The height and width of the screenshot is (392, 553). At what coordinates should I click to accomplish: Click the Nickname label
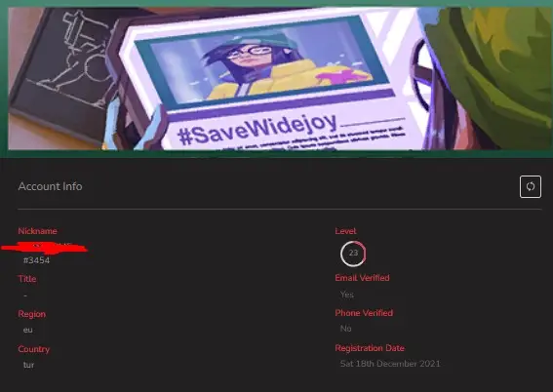37,231
